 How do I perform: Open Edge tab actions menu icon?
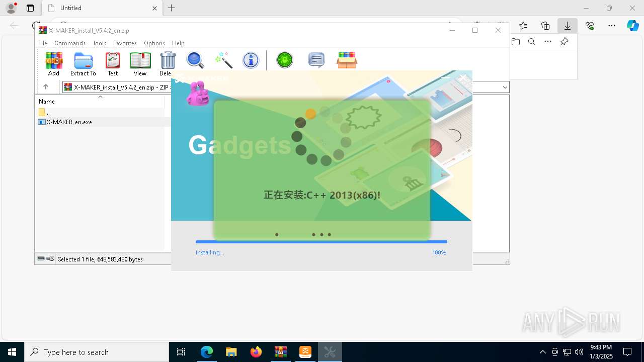pyautogui.click(x=30, y=8)
